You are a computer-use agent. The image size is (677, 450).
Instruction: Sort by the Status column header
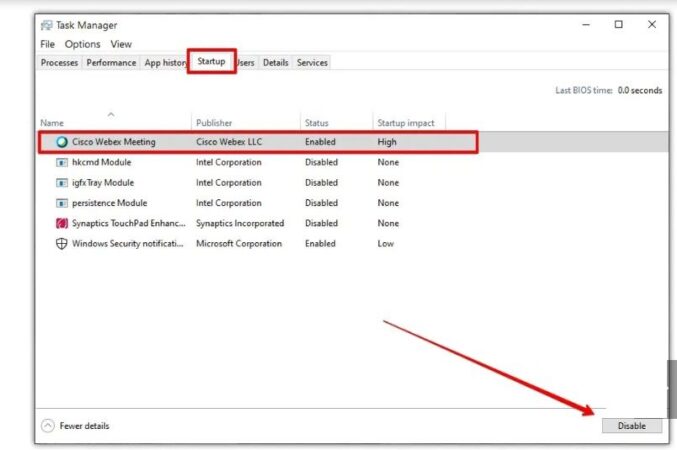pyautogui.click(x=316, y=123)
